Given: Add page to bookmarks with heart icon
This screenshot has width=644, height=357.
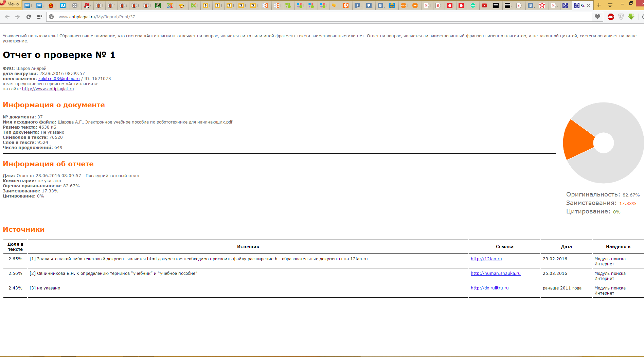Looking at the screenshot, I should pyautogui.click(x=597, y=17).
